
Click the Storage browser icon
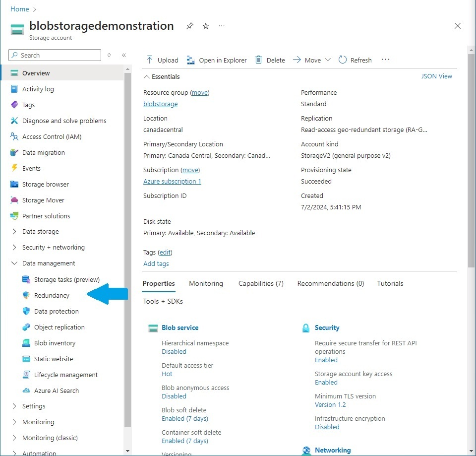click(14, 184)
